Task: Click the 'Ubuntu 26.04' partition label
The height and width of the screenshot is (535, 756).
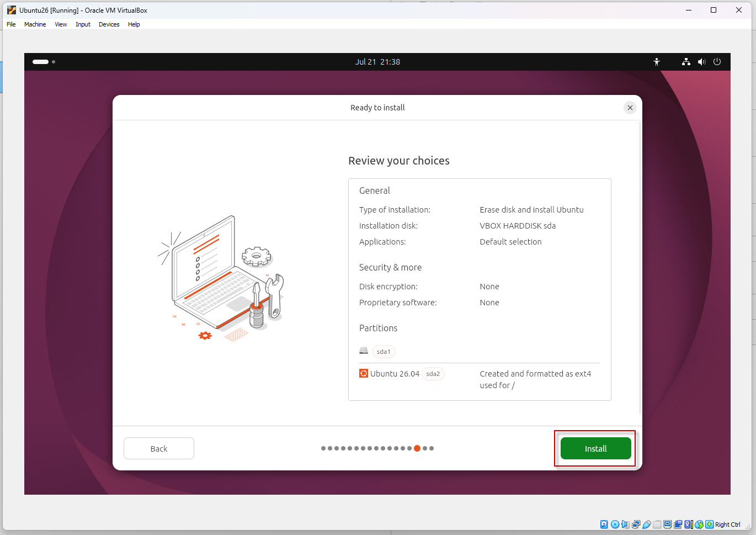Action: (395, 374)
